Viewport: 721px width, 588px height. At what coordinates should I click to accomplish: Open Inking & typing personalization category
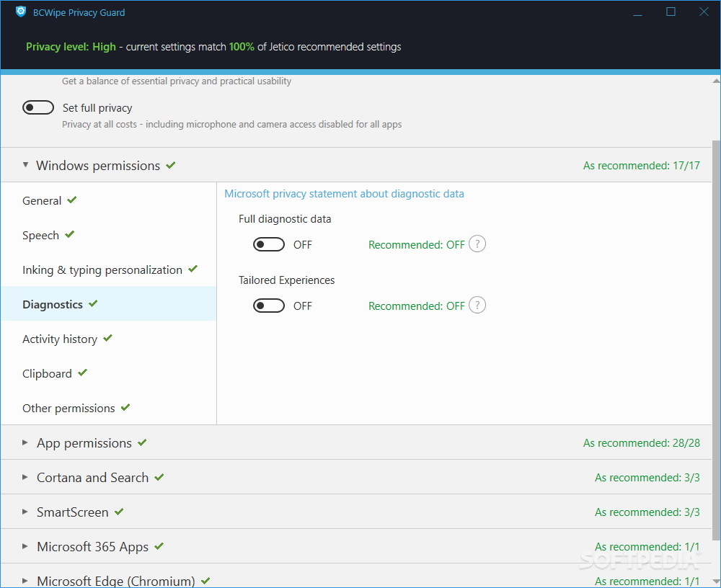[x=109, y=269]
